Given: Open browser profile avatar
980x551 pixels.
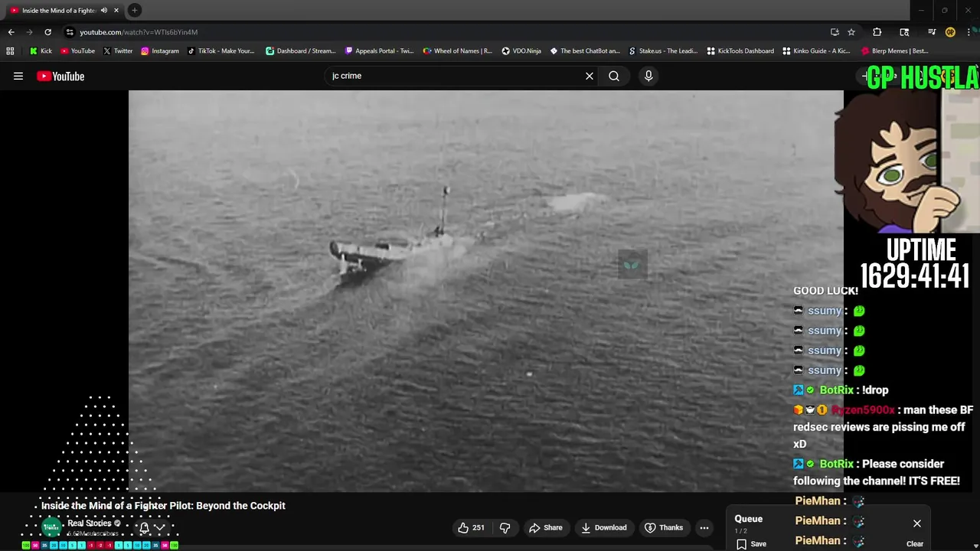Looking at the screenshot, I should click(950, 32).
